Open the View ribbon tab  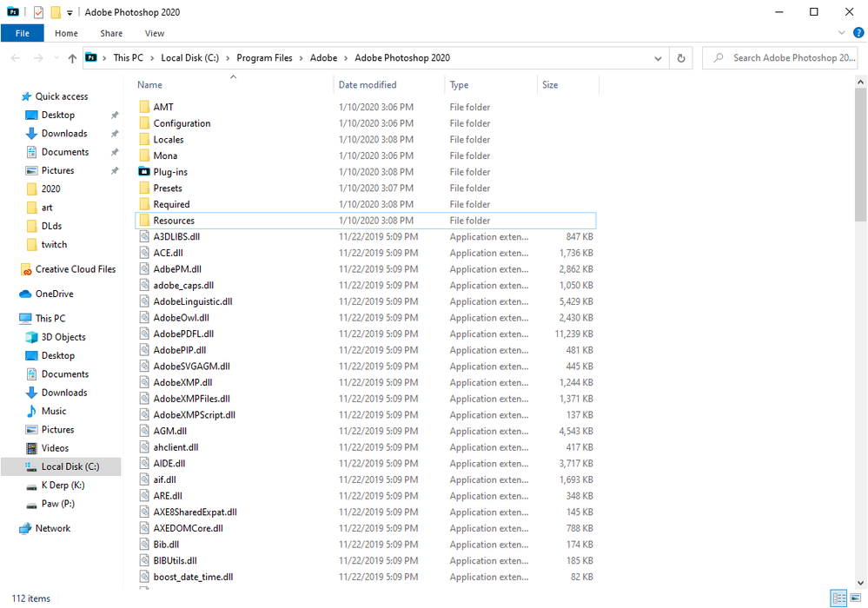coord(155,33)
